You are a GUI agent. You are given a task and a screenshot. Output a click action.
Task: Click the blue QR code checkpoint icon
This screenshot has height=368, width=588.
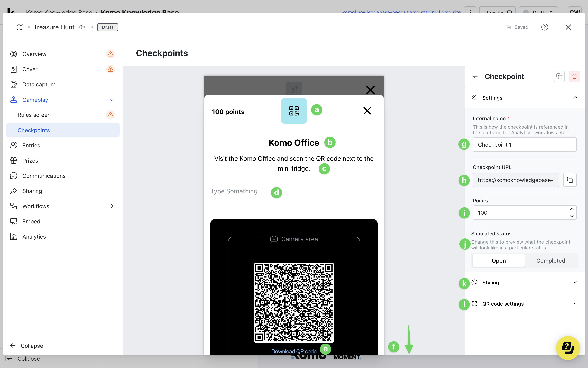coord(294,111)
